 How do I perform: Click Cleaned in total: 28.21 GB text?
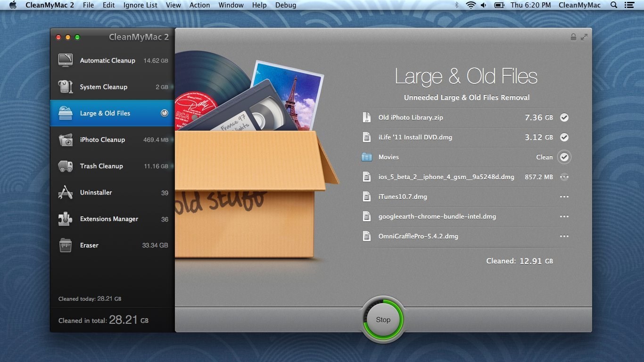point(103,320)
